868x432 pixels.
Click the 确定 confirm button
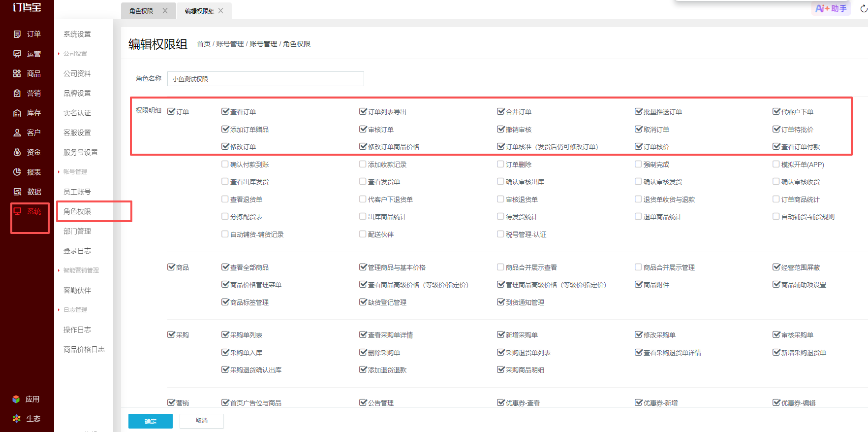pyautogui.click(x=151, y=421)
